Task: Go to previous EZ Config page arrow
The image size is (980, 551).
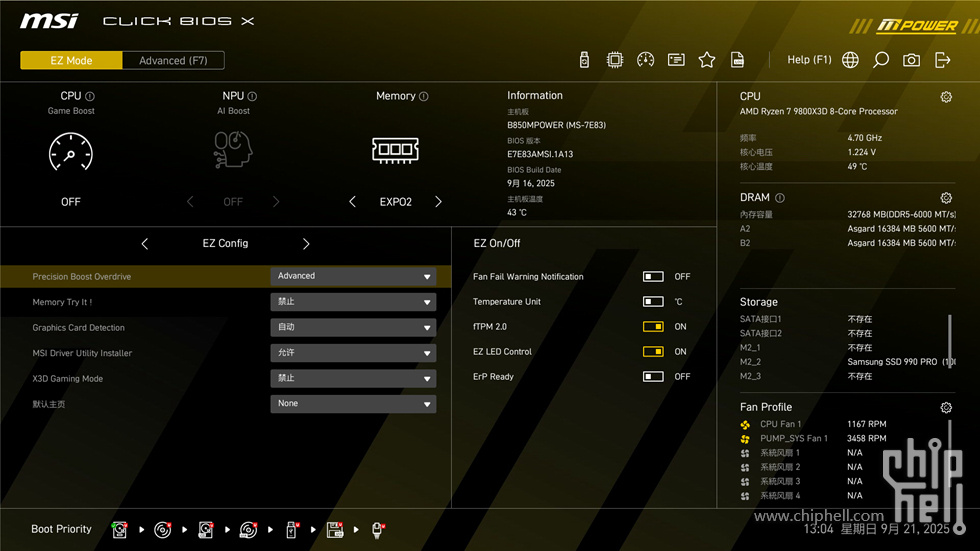Action: 144,244
